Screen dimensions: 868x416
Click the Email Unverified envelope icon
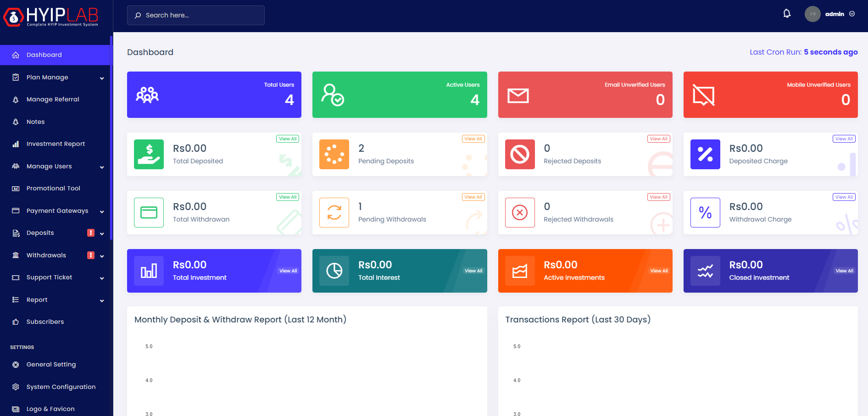[518, 95]
